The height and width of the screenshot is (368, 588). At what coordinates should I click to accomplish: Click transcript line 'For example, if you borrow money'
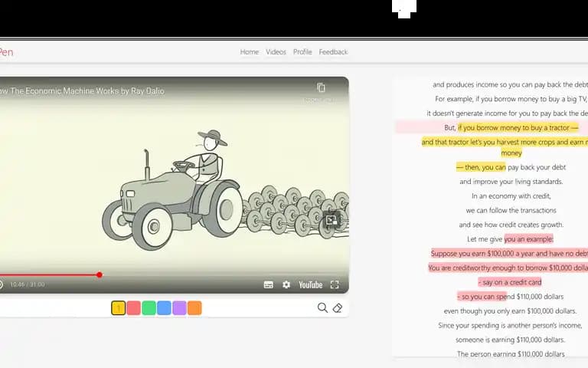point(511,99)
